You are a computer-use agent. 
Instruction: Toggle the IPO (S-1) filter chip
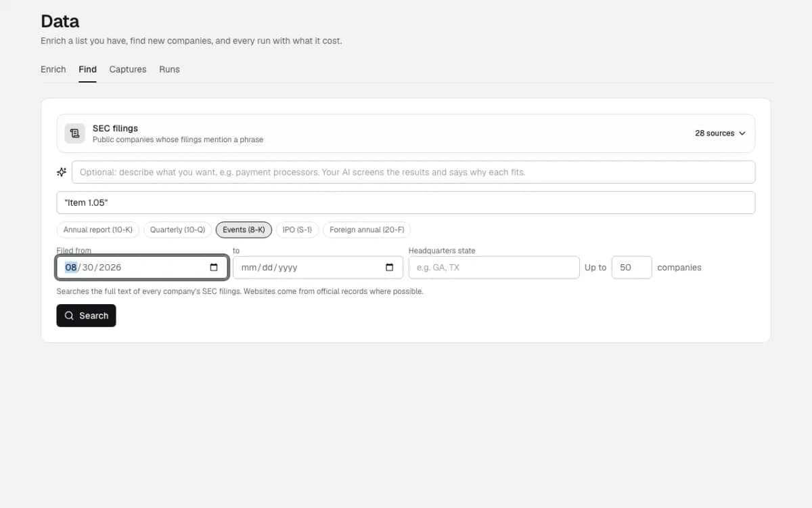[297, 230]
